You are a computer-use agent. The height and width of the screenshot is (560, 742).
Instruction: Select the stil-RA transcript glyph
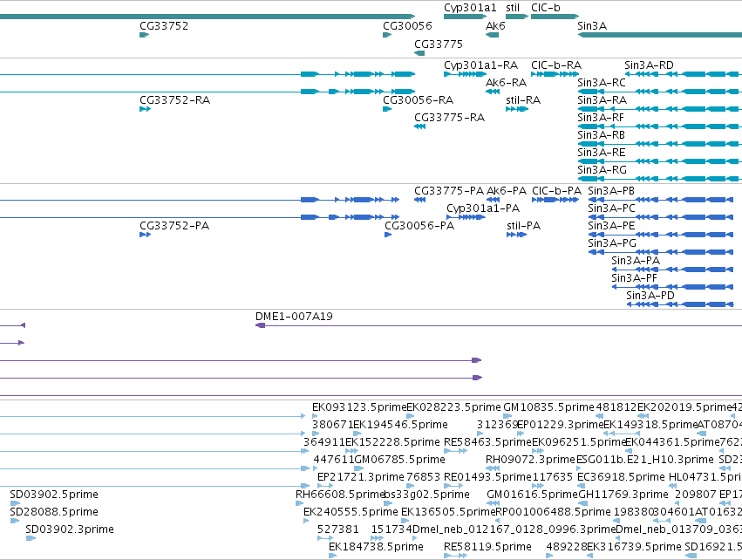[517, 109]
